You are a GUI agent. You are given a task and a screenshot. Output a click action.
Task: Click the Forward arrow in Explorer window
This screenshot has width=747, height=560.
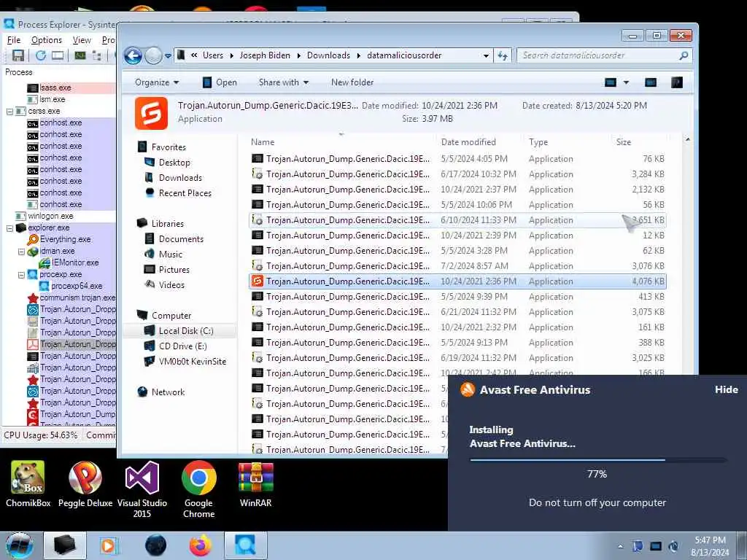tap(153, 55)
